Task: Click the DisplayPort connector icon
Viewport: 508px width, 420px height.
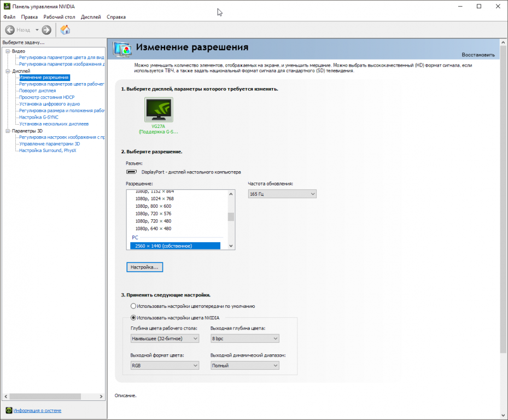Action: [x=131, y=172]
